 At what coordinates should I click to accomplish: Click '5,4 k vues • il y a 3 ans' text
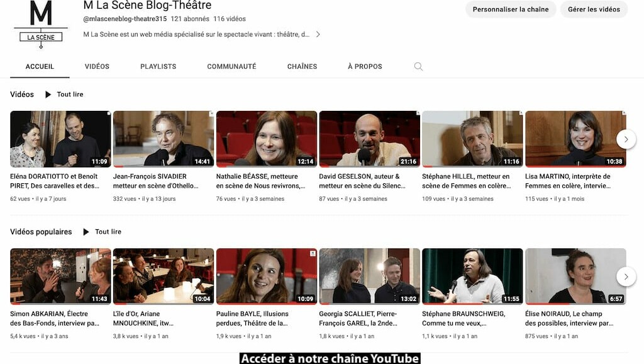tap(40, 336)
